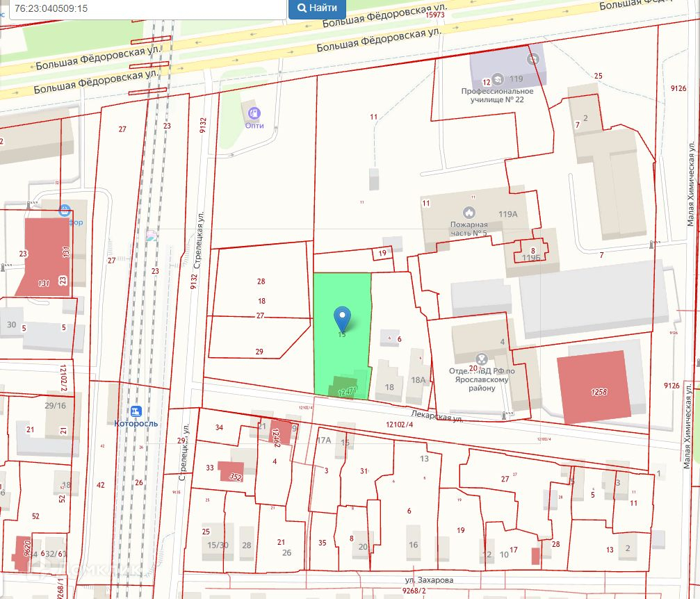Click the police department icon near Отдел МВД
The image size is (700, 599).
tap(481, 359)
